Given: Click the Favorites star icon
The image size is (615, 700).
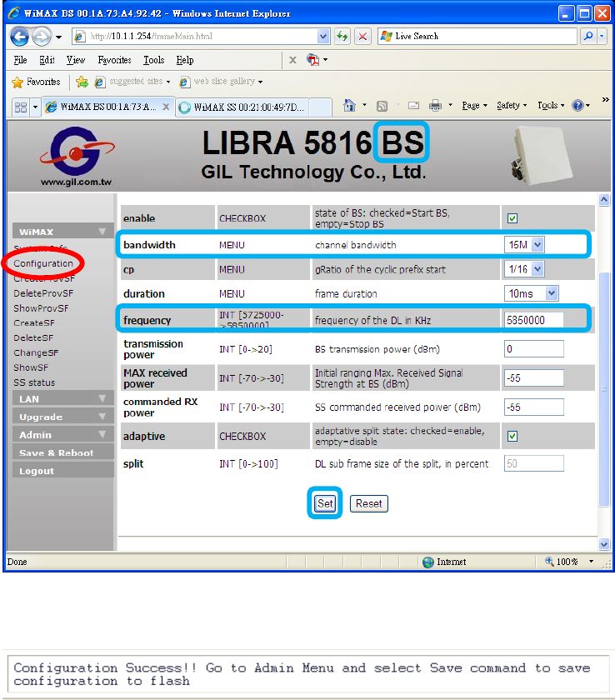Looking at the screenshot, I should tap(17, 82).
